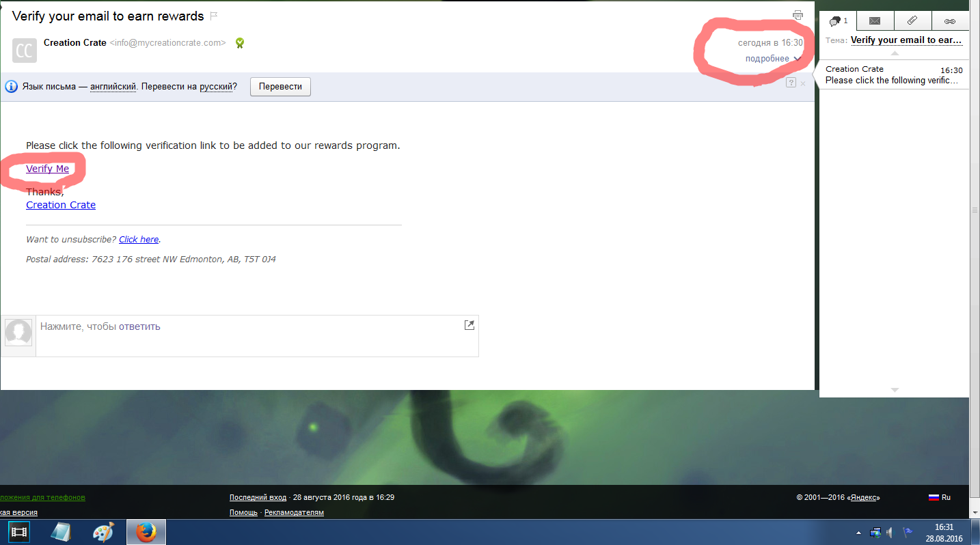Click the taskbar clock showing 16:31
Image resolution: width=980 pixels, height=545 pixels.
[944, 533]
